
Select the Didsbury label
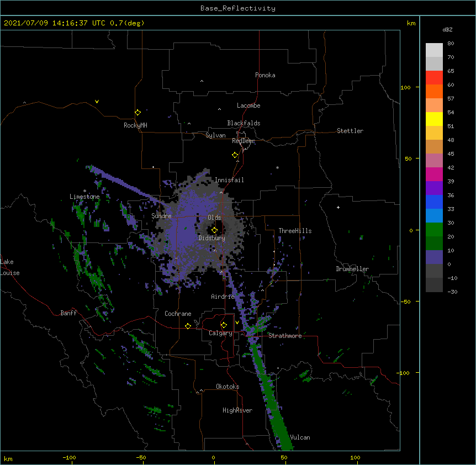(x=211, y=238)
